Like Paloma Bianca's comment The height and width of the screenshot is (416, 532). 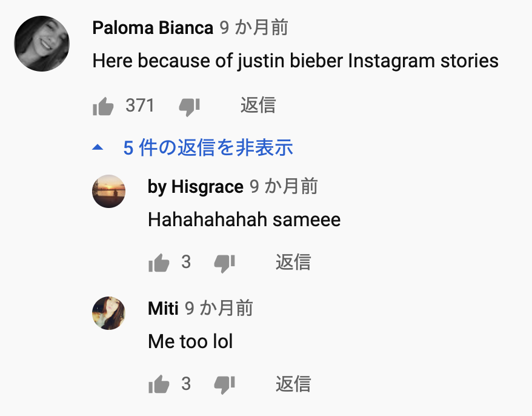pyautogui.click(x=104, y=107)
